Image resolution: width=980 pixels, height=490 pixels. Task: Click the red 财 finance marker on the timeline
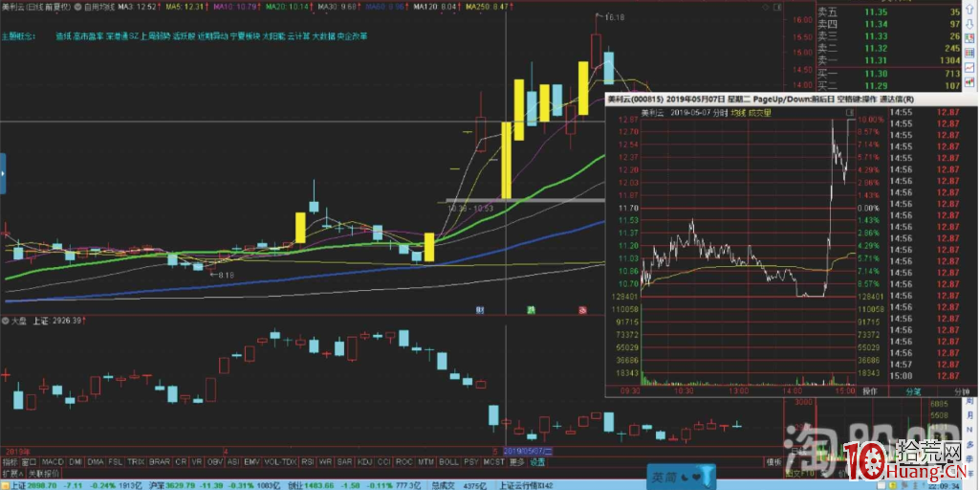[x=480, y=309]
